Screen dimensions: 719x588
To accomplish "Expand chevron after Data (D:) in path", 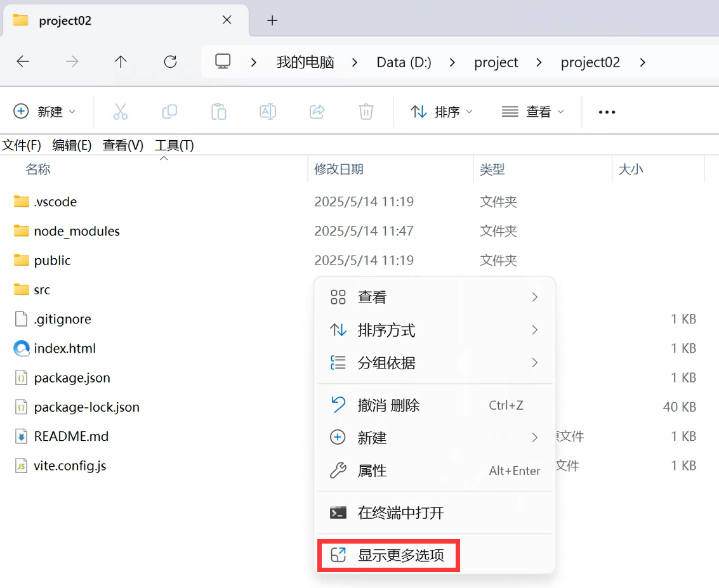I will 452,62.
